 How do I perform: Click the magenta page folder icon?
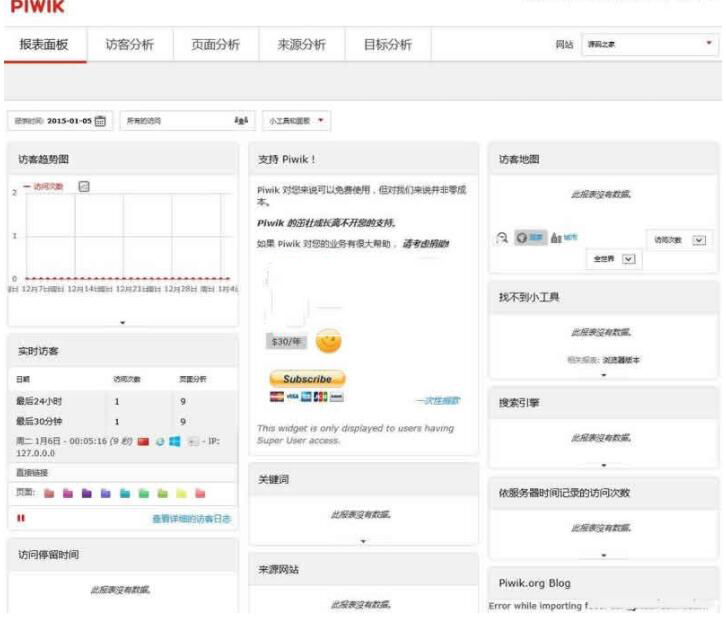pyautogui.click(x=68, y=493)
